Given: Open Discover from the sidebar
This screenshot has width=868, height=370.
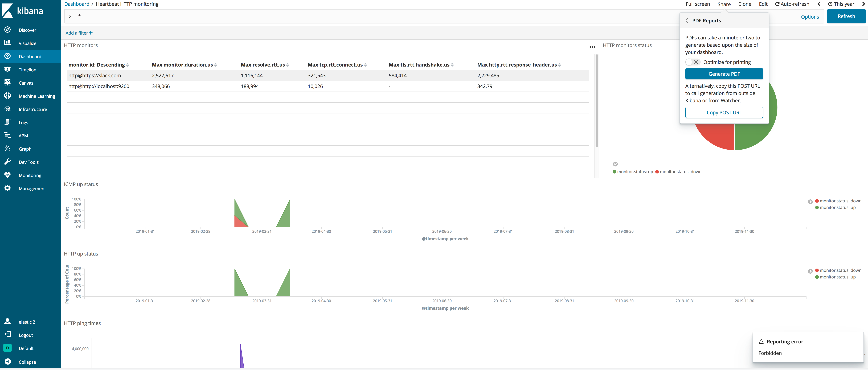Looking at the screenshot, I should (x=27, y=30).
